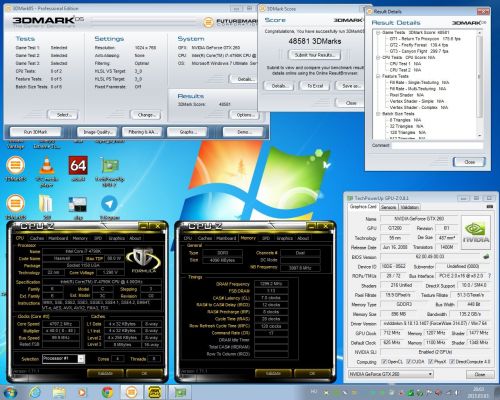Collapse the Batch Size Tests tree node
Screen dimensions: 500x400
pos(378,114)
